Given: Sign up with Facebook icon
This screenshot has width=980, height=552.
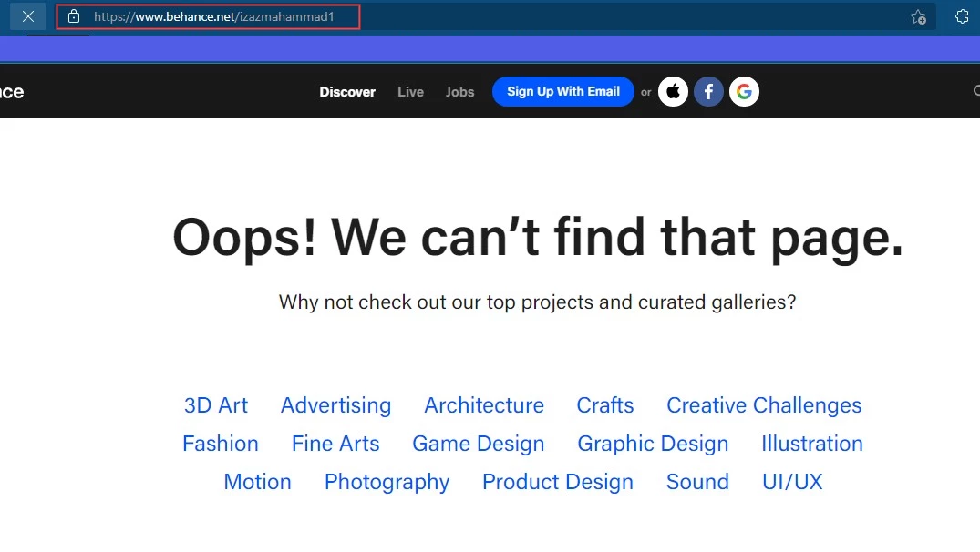Looking at the screenshot, I should [x=708, y=92].
